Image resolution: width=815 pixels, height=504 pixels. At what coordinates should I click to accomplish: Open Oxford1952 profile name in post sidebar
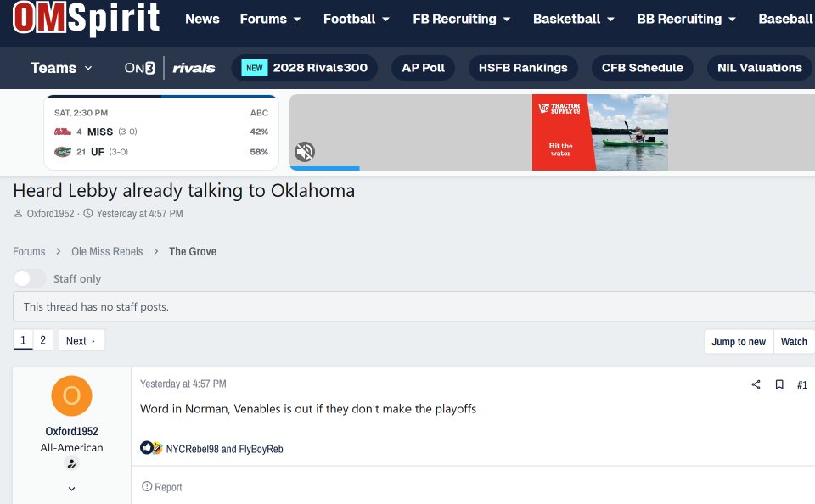[71, 431]
